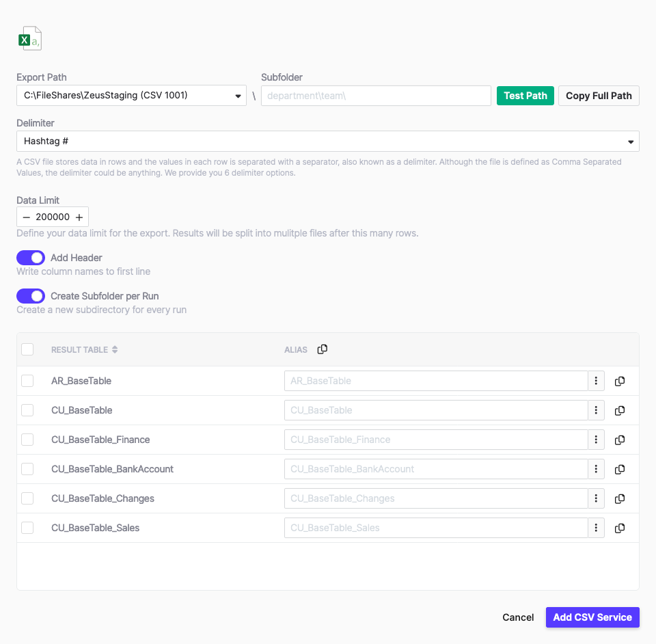
Task: Click the Data Limit value 200000
Action: 53,217
